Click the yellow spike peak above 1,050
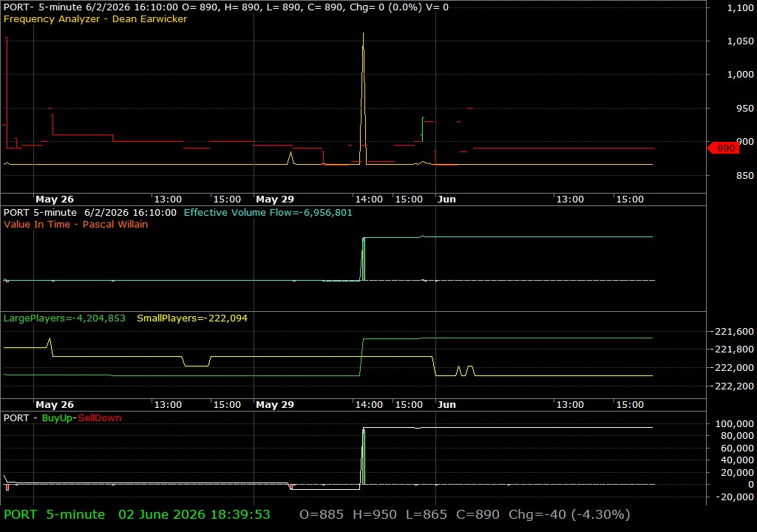 (x=363, y=33)
